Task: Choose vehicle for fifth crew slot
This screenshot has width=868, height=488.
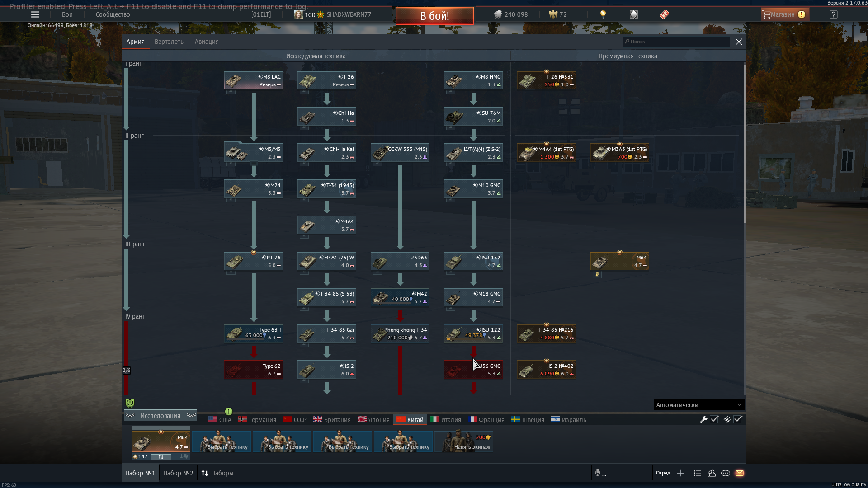Action: (403, 441)
